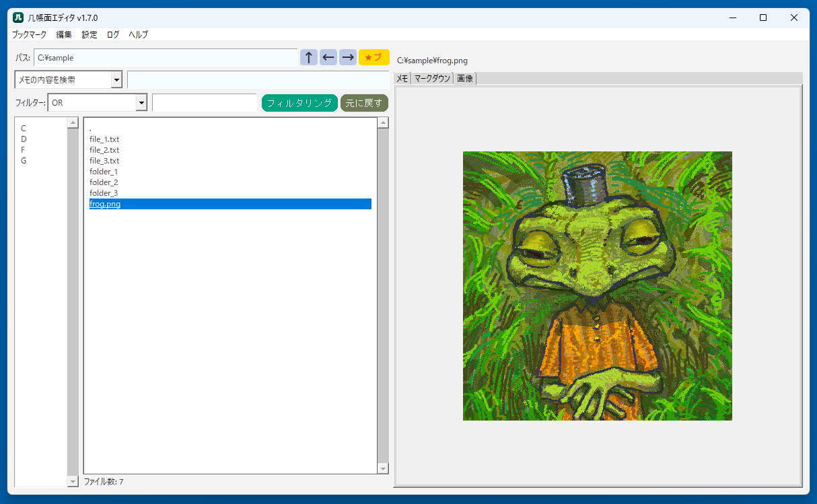Click the drive list scrollbar down arrow

73,482
